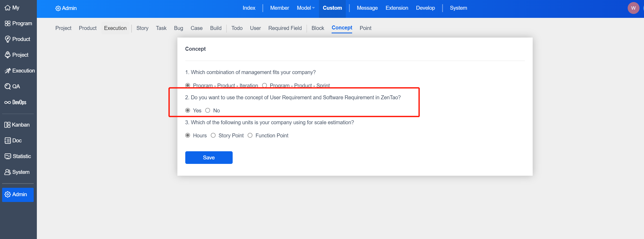Screen dimensions: 644x239
Task: Open the Kanban board icon
Action: pos(7,125)
